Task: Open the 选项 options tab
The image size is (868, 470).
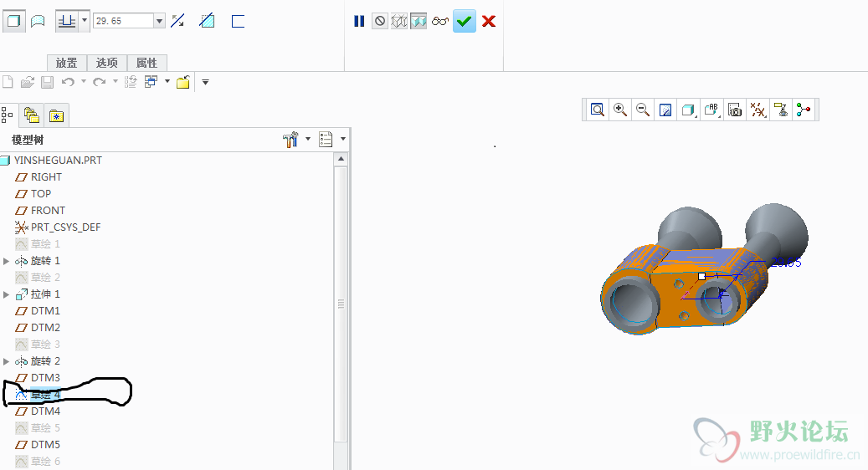Action: point(107,63)
